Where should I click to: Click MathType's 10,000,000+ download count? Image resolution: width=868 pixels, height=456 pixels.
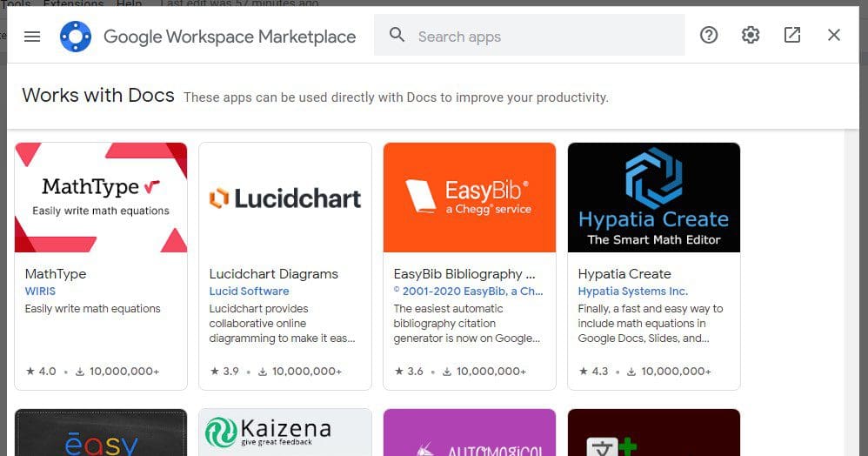point(117,372)
